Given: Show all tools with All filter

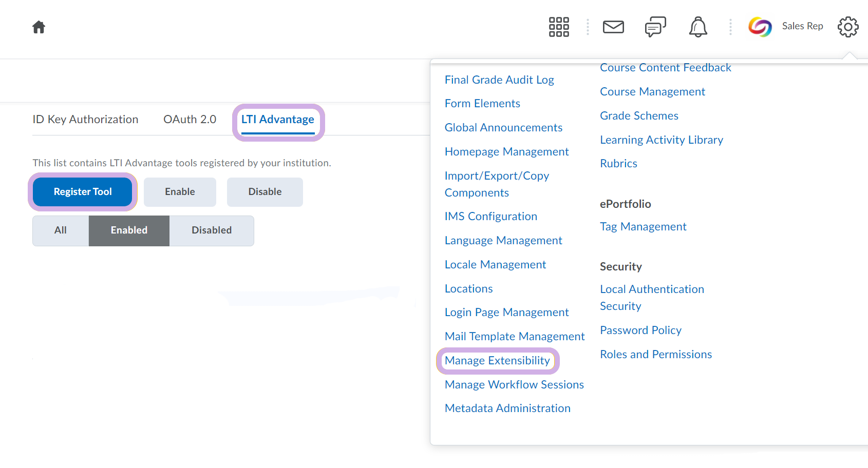Looking at the screenshot, I should pos(61,230).
